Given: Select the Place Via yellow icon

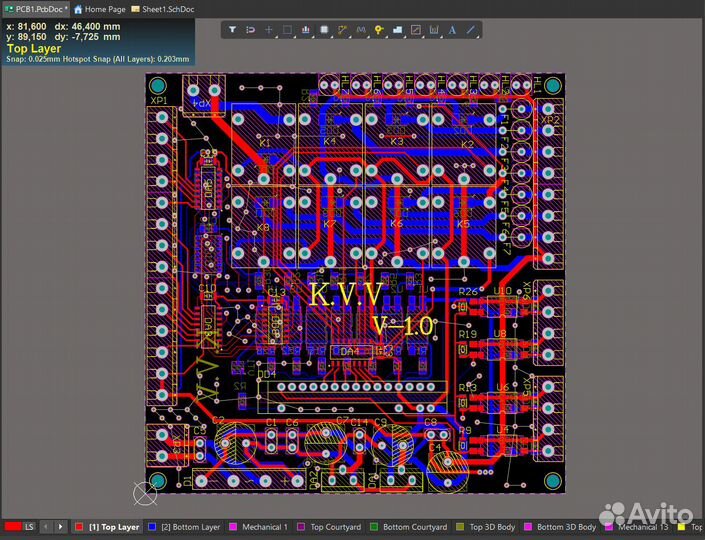Looking at the screenshot, I should (x=379, y=30).
